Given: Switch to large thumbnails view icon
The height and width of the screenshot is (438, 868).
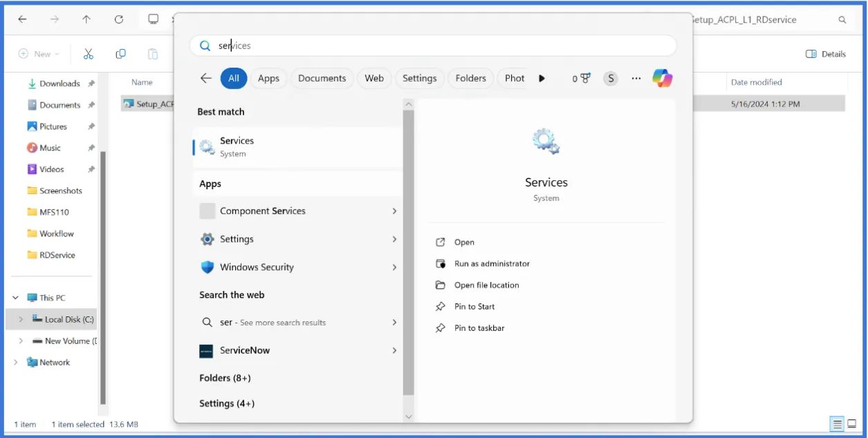Looking at the screenshot, I should click(852, 424).
